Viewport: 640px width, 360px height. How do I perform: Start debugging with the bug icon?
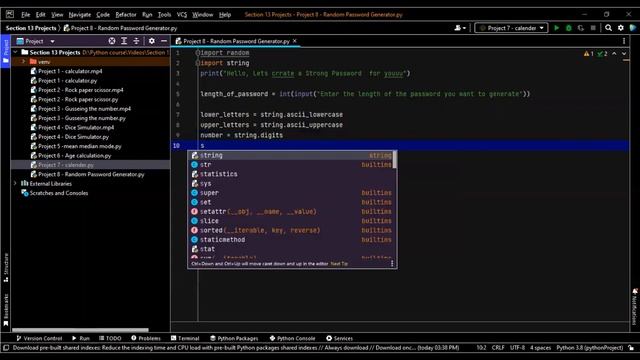(x=569, y=28)
